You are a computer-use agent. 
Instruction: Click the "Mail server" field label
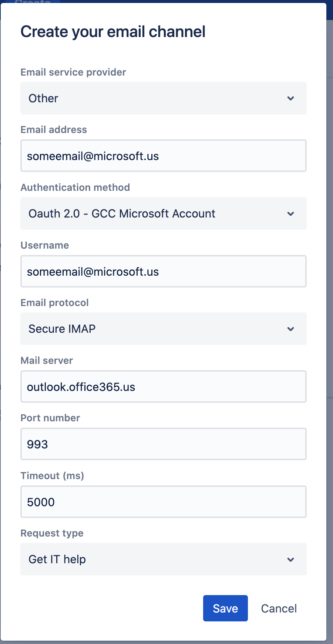point(47,361)
